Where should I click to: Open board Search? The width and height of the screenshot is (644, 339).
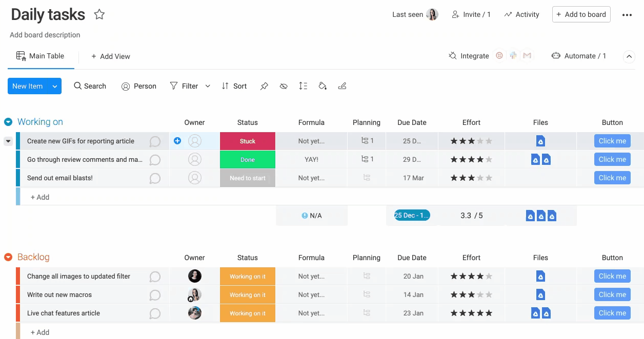[x=90, y=86]
